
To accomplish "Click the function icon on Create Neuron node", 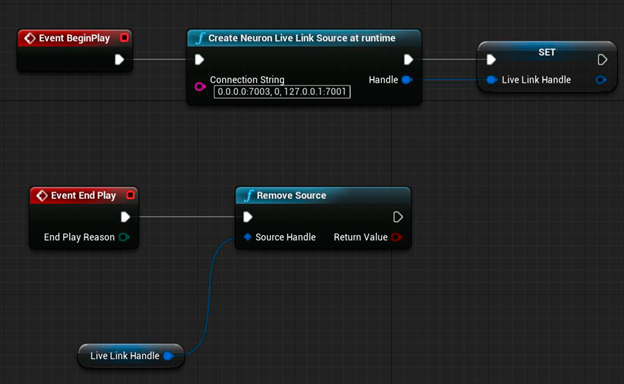I will 200,38.
